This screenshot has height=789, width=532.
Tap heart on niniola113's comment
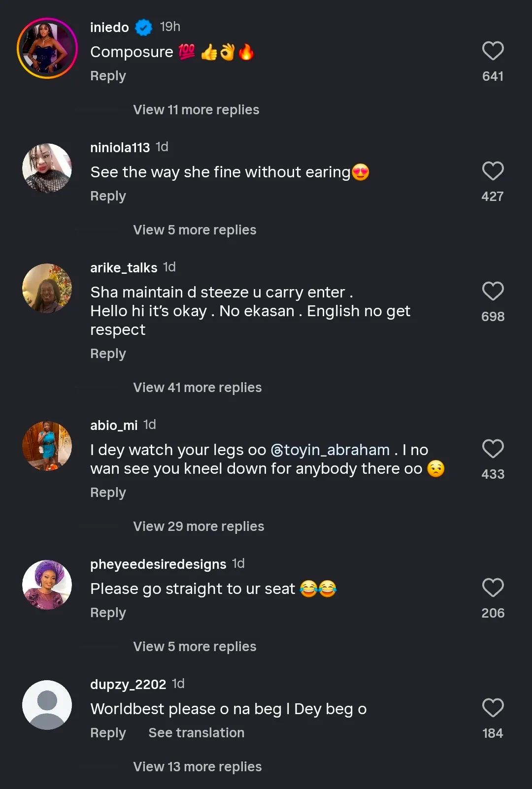493,171
